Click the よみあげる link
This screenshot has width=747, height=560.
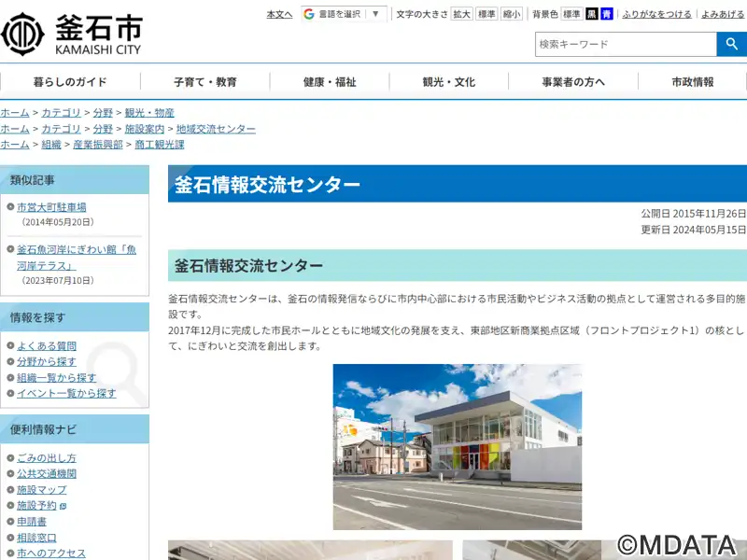[722, 14]
